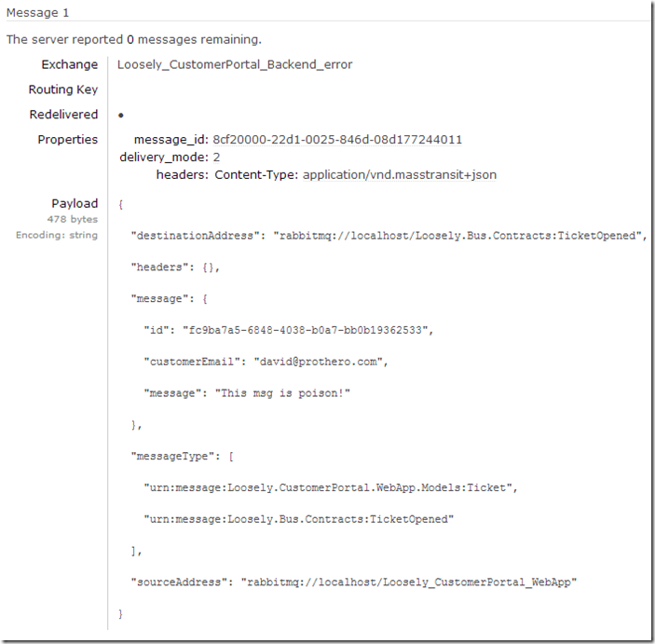655x644 pixels.
Task: Select the Loosely_CustomerPortal_Backend_error exchange name
Action: (x=235, y=65)
